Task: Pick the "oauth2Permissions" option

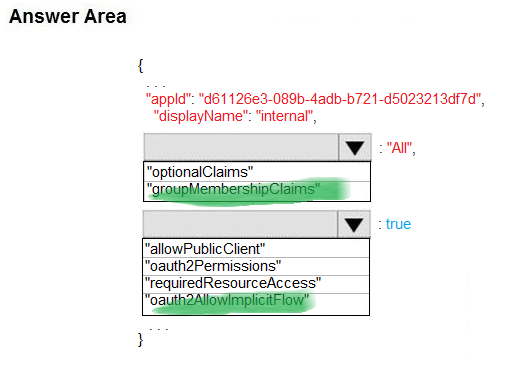Action: click(256, 266)
